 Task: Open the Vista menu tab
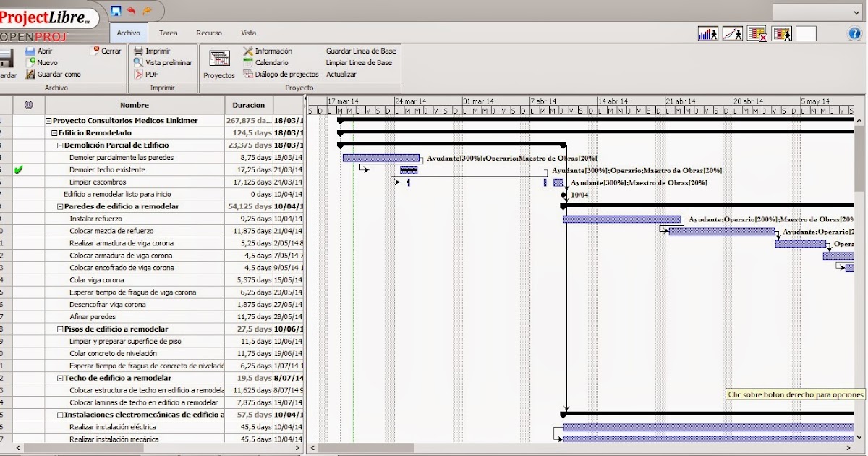(x=246, y=33)
